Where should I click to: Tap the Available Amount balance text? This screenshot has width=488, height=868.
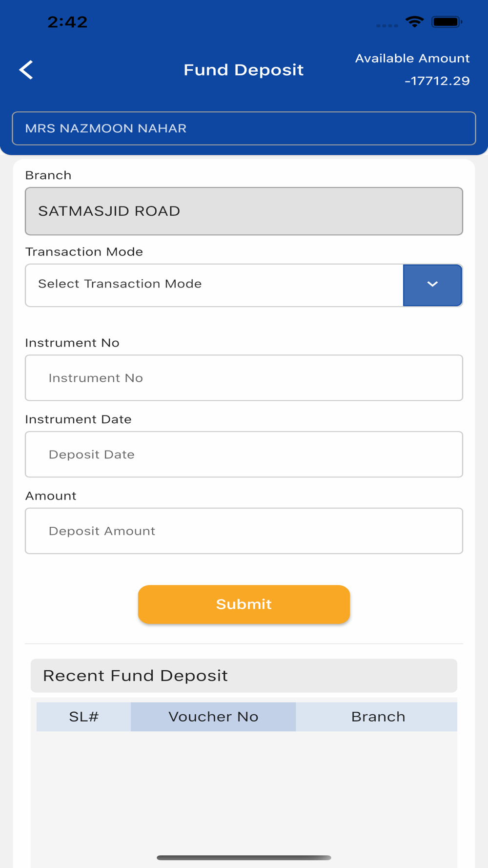tap(412, 69)
